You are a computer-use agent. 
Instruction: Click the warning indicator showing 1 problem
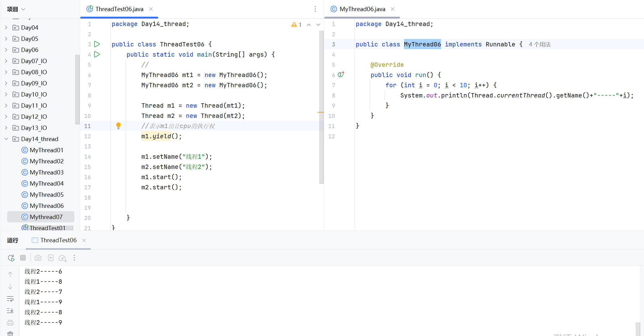[x=296, y=25]
